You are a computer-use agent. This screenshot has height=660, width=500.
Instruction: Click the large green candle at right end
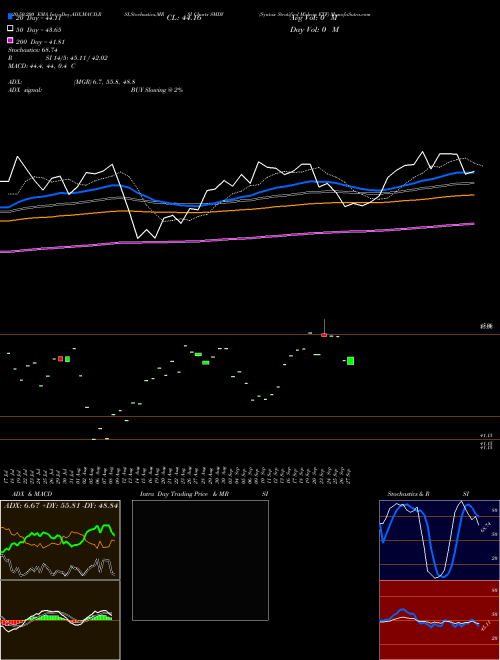pos(350,361)
